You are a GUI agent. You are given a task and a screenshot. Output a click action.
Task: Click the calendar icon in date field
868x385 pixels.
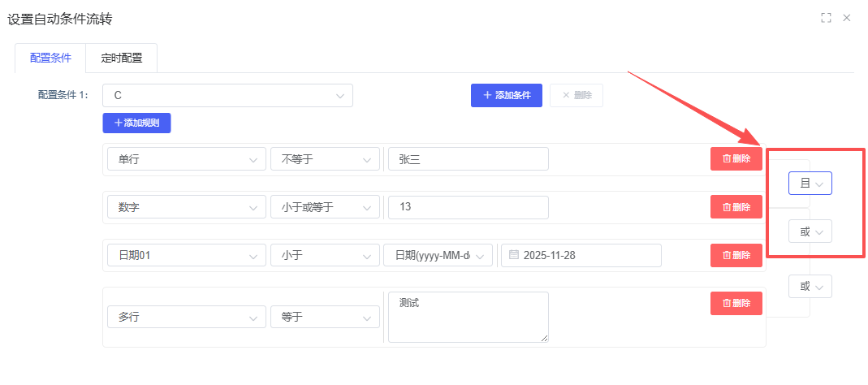[513, 255]
